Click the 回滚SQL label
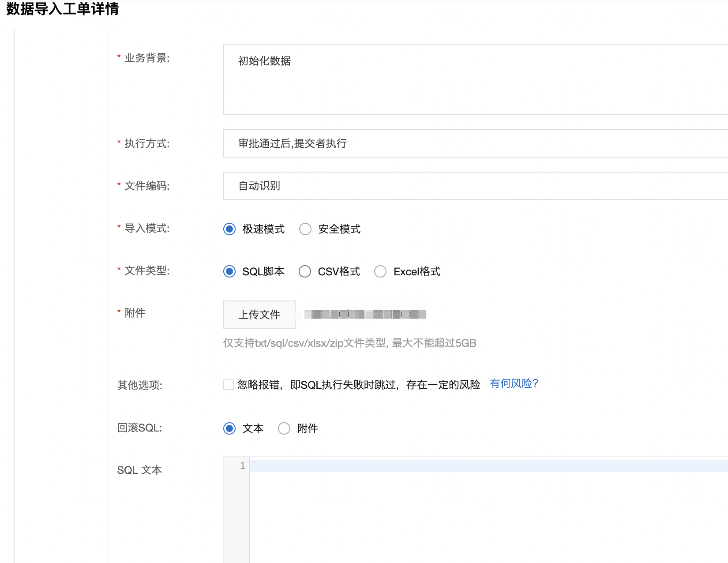Viewport: 728px width, 563px height. click(x=139, y=428)
